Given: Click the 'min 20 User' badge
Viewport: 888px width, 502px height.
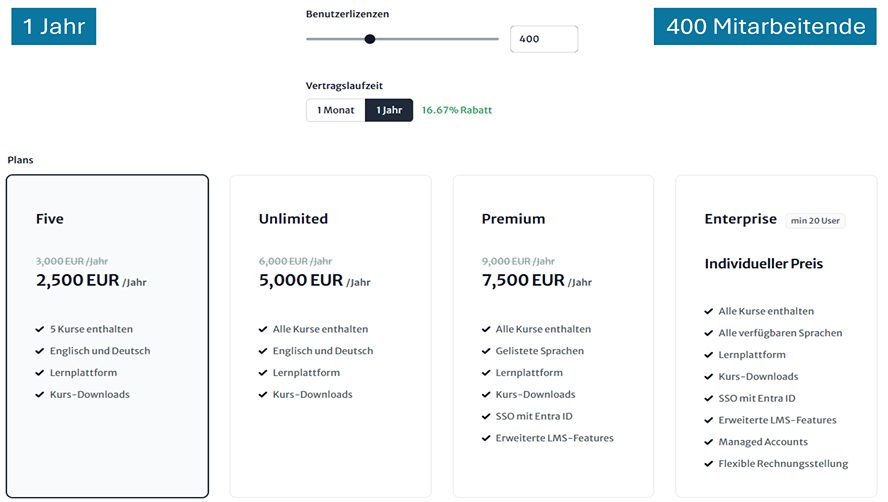Looking at the screenshot, I should pos(815,220).
